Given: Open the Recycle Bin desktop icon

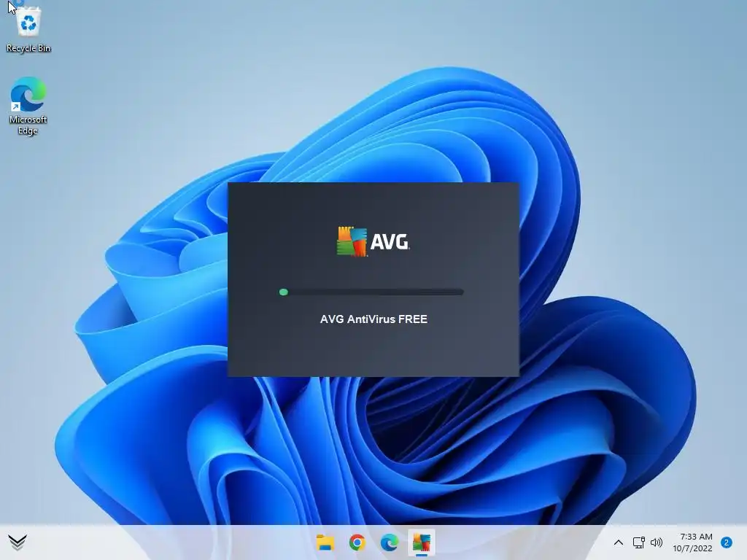Looking at the screenshot, I should pos(28,29).
